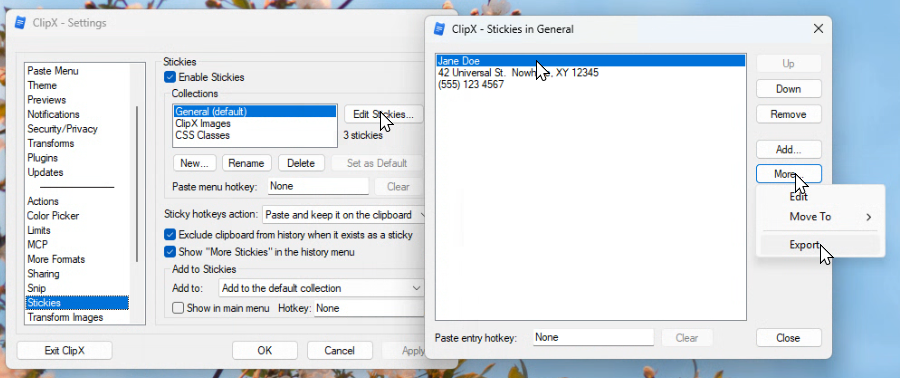Click Hotkey field in Add to Stickies

click(370, 308)
